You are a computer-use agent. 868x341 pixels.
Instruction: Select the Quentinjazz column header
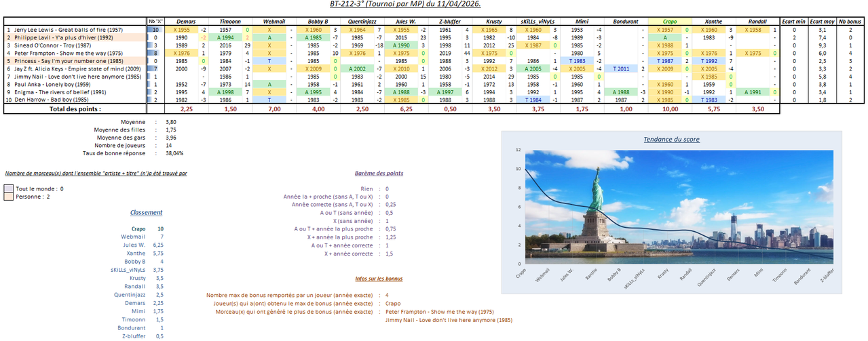point(362,22)
